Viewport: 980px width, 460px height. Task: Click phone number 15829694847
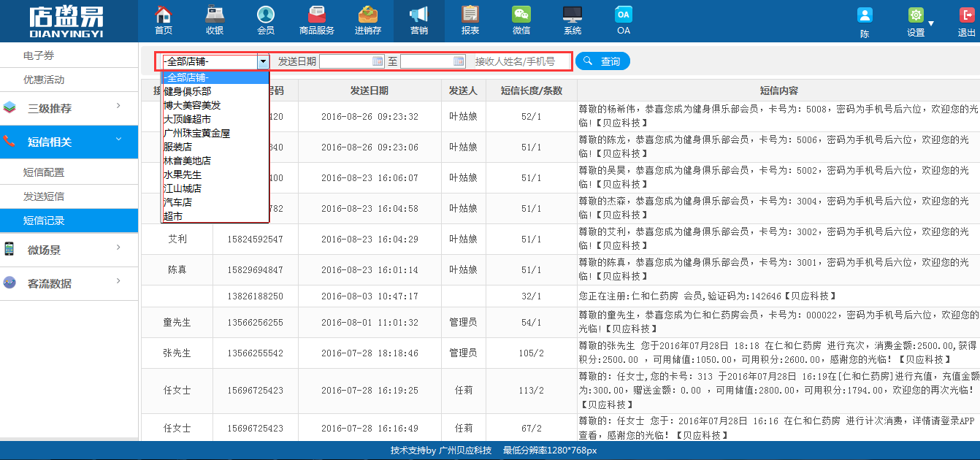coord(255,269)
